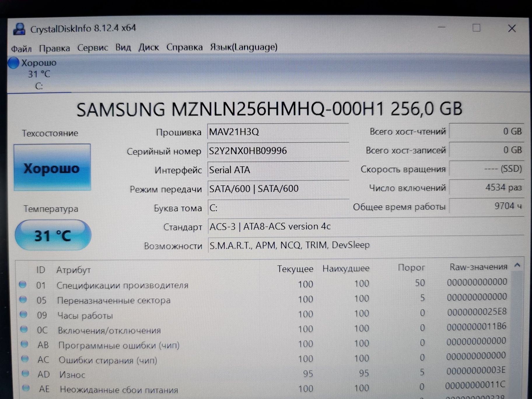
Task: Click the Прошивка field MAV21H3Q
Action: tap(278, 132)
